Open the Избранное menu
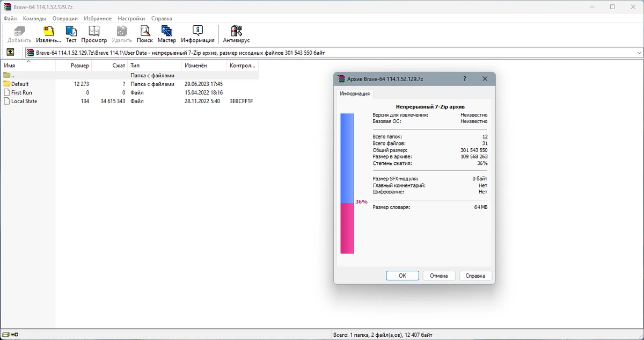 coord(98,18)
